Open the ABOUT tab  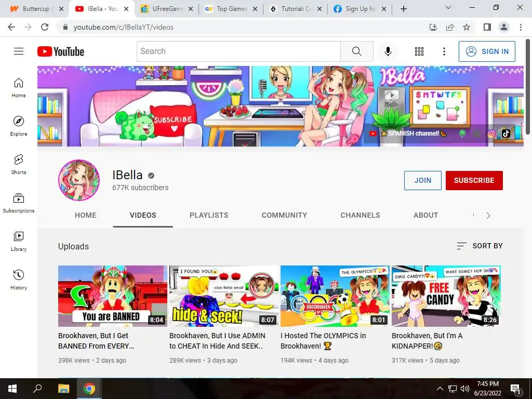tap(426, 215)
